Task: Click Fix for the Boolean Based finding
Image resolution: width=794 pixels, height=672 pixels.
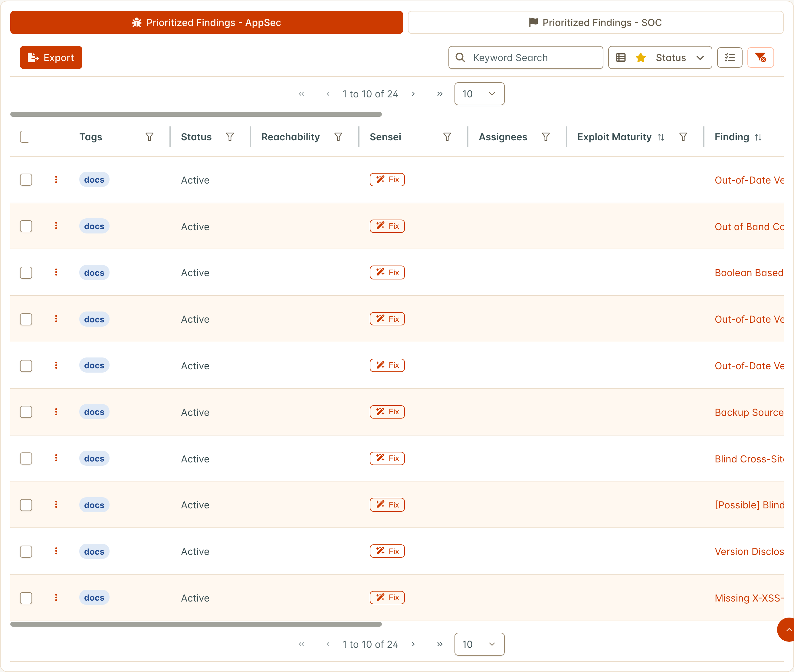Action: [x=387, y=272]
